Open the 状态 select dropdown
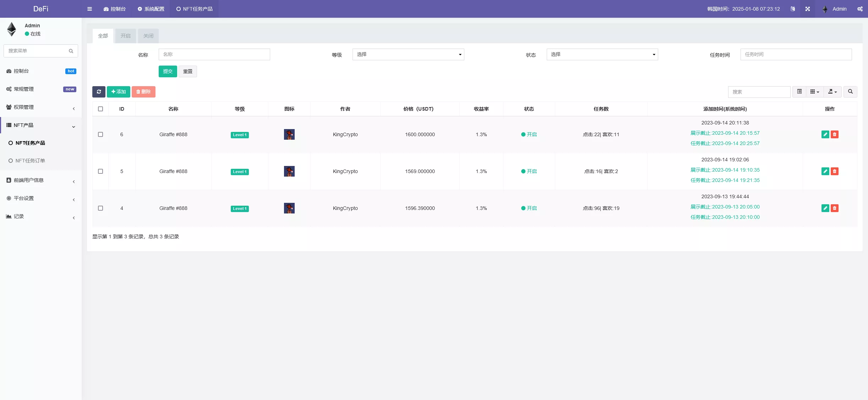The image size is (868, 400). pos(602,54)
